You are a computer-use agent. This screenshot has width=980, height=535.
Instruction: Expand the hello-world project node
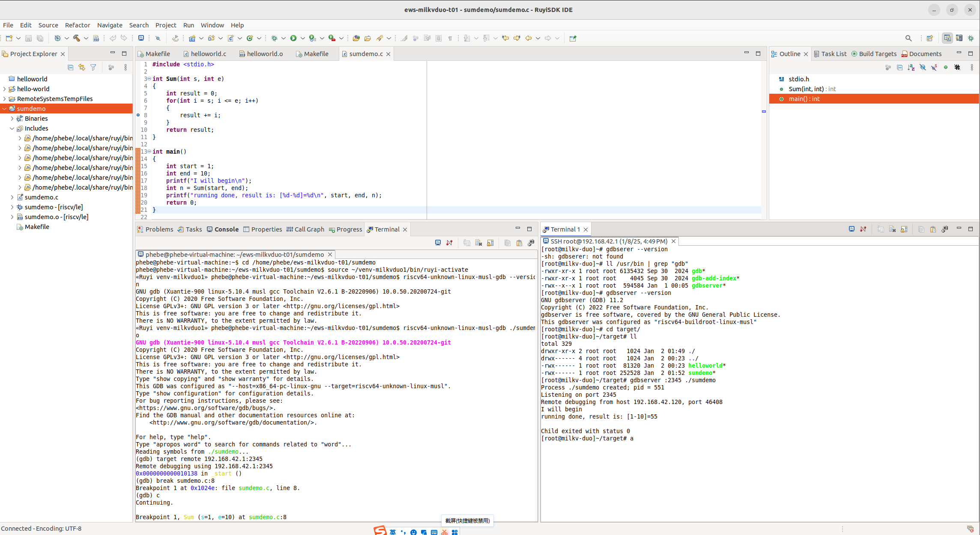click(5, 89)
